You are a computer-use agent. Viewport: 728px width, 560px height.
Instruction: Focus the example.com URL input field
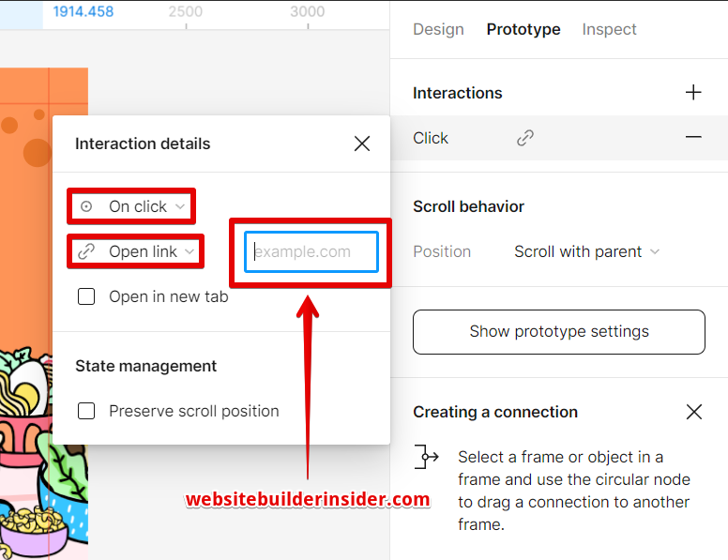coord(311,251)
